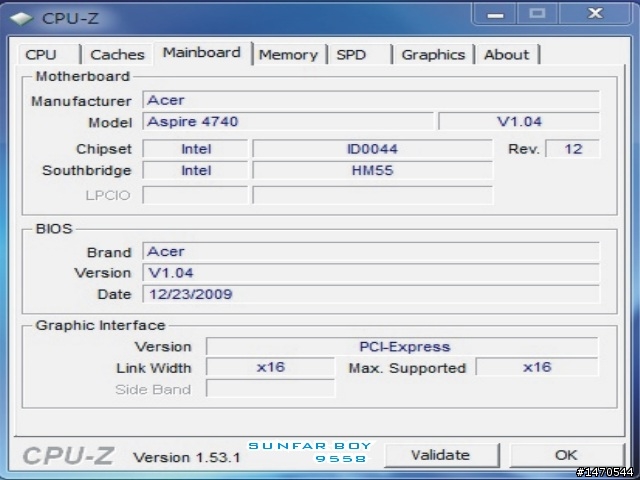
Task: Click the BIOS Brand Acer field
Action: click(371, 251)
